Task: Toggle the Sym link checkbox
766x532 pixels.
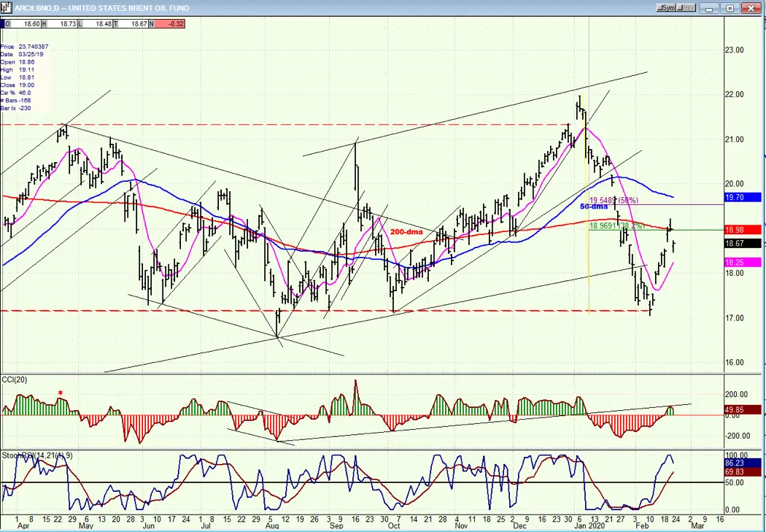Action: [x=666, y=8]
